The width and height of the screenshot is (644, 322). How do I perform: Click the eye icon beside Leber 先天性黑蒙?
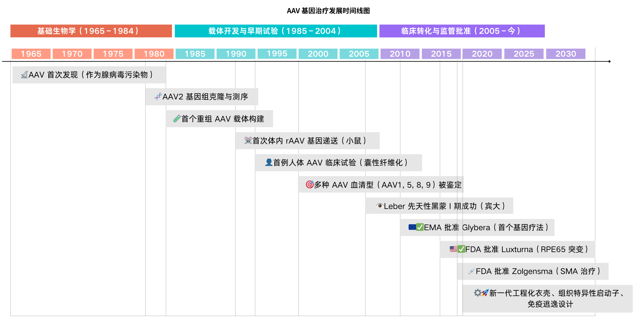(x=380, y=206)
